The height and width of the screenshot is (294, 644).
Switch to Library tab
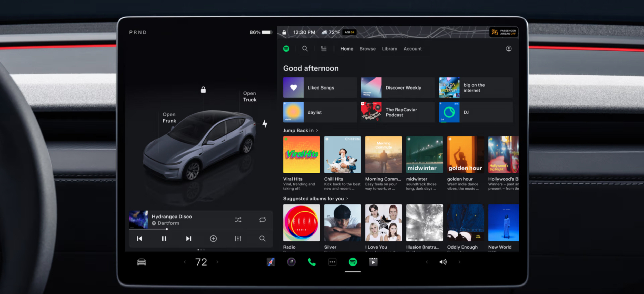click(389, 49)
